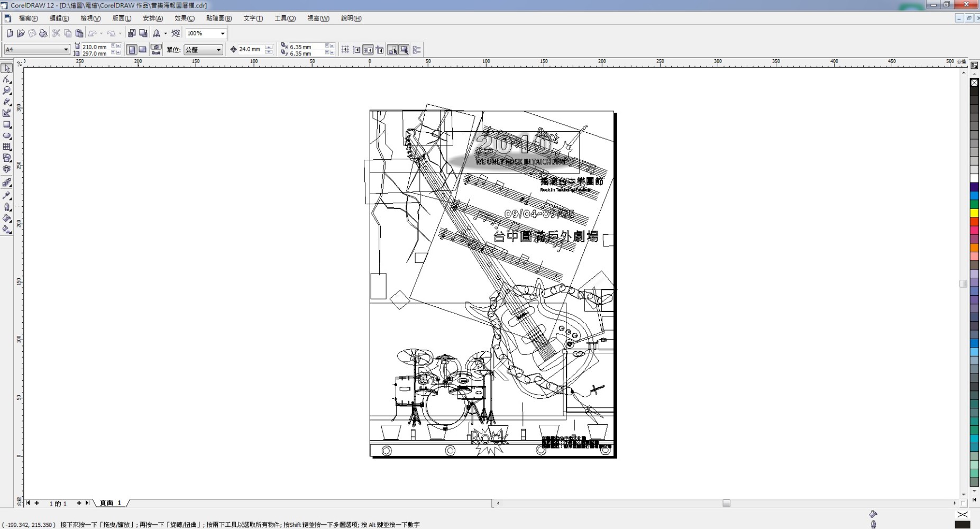Viewport: 980px width, 529px height.
Task: Click the Corel online icon
Action: pyautogui.click(x=176, y=33)
